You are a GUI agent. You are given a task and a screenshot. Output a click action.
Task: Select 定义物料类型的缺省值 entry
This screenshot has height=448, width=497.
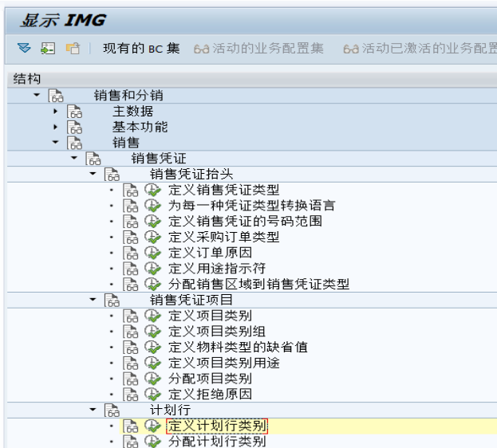click(x=238, y=347)
